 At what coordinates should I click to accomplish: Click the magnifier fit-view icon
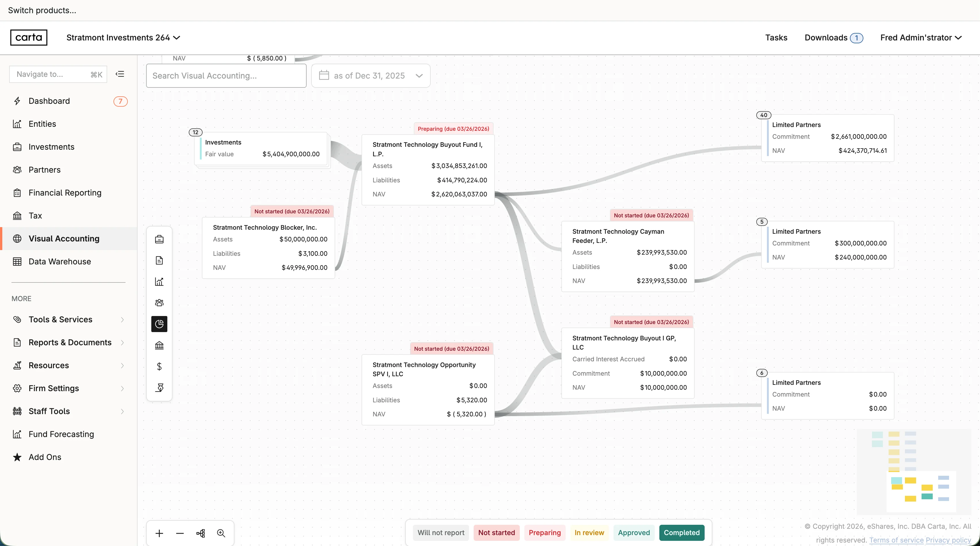(221, 533)
